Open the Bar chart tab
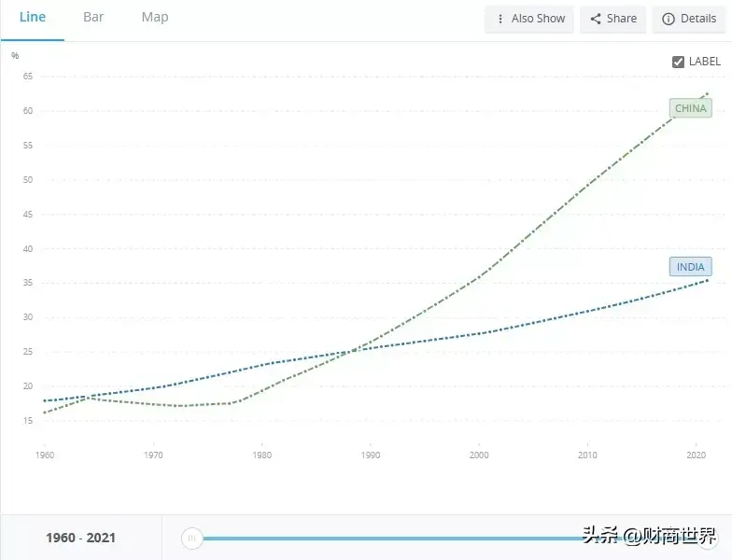 click(93, 18)
